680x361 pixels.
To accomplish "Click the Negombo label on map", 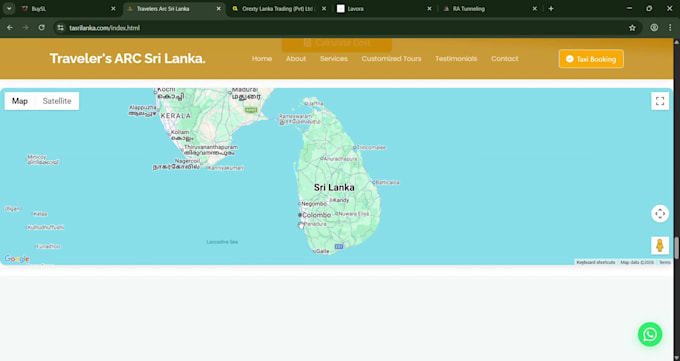I will 314,204.
